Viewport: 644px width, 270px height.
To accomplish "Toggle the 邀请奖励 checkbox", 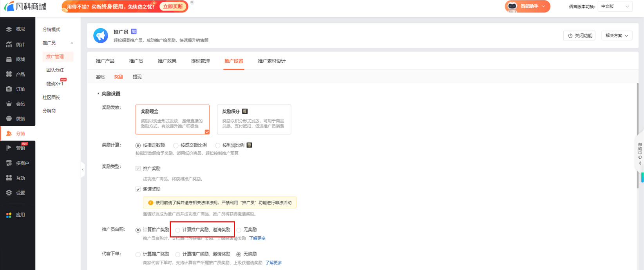I will tap(138, 189).
